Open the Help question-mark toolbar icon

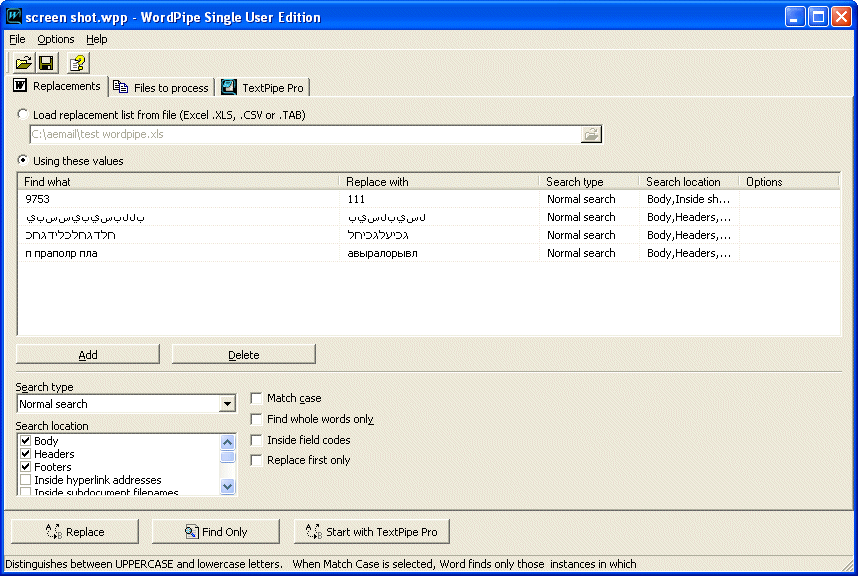pos(78,63)
